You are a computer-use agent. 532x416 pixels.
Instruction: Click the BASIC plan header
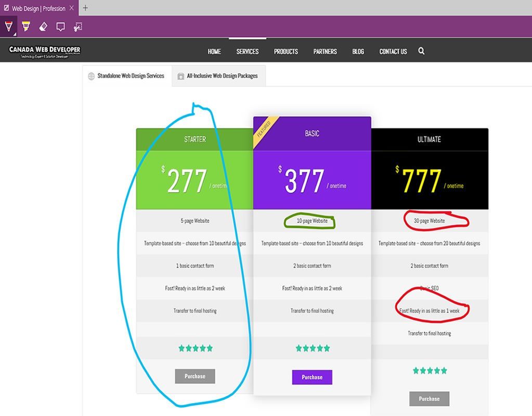(312, 133)
